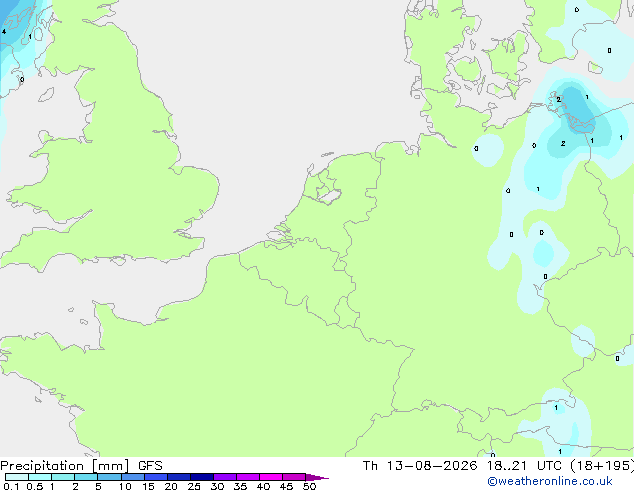Click the '15' legend scale label

(x=148, y=486)
